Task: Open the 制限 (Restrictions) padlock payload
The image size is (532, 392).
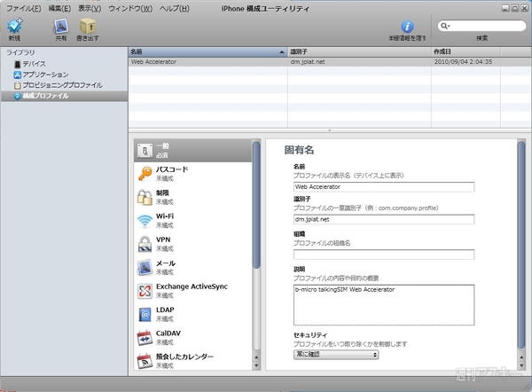Action: (192, 197)
